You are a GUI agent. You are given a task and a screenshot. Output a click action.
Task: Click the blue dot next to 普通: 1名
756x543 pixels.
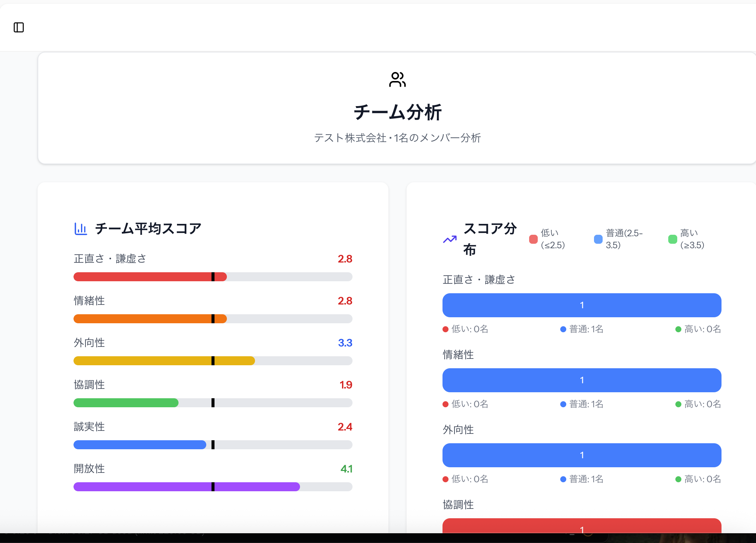tap(562, 329)
